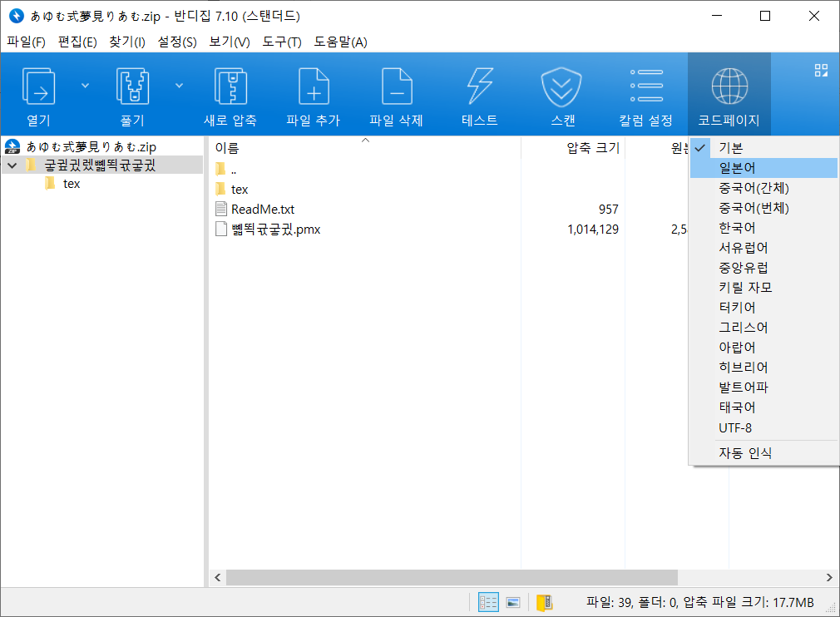The width and height of the screenshot is (840, 617).
Task: Switch to thumbnail view icon in status bar
Action: click(513, 603)
